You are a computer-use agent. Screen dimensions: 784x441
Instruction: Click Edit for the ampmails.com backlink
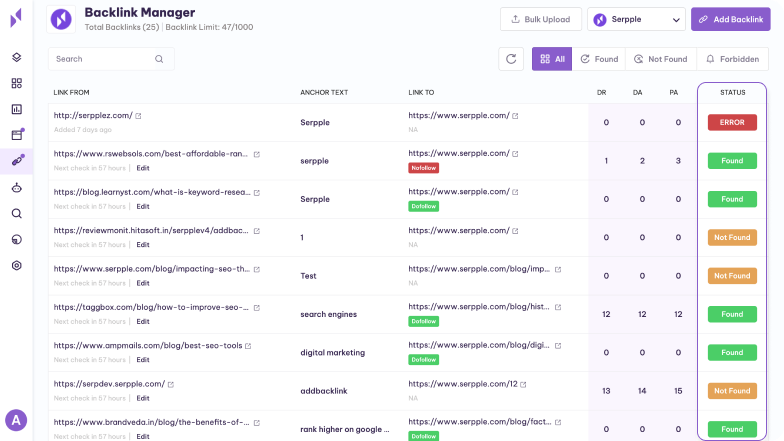(143, 360)
